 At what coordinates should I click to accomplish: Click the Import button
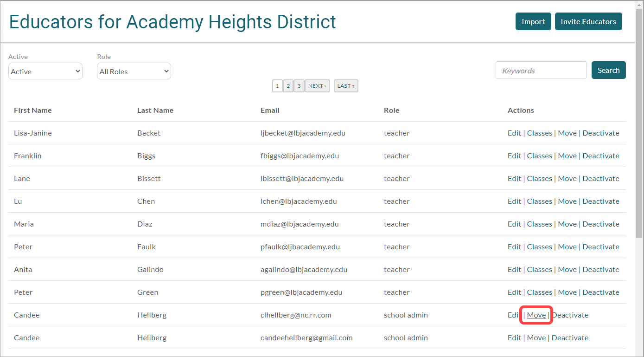click(533, 21)
